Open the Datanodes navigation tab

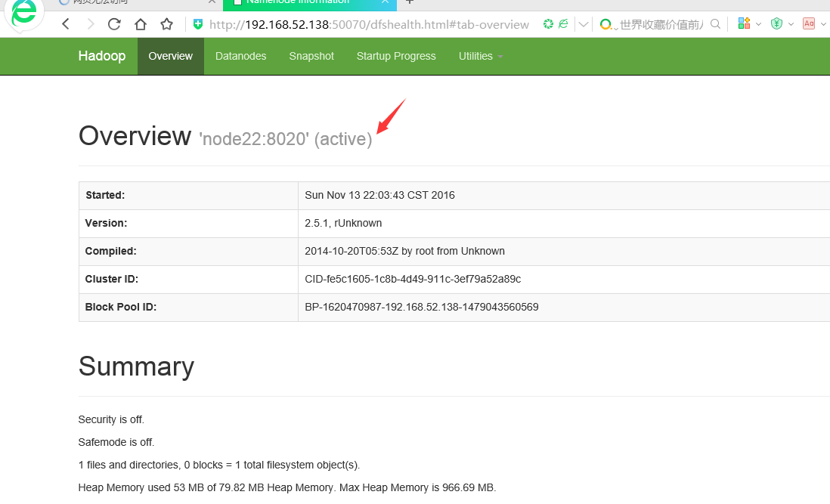coord(241,56)
